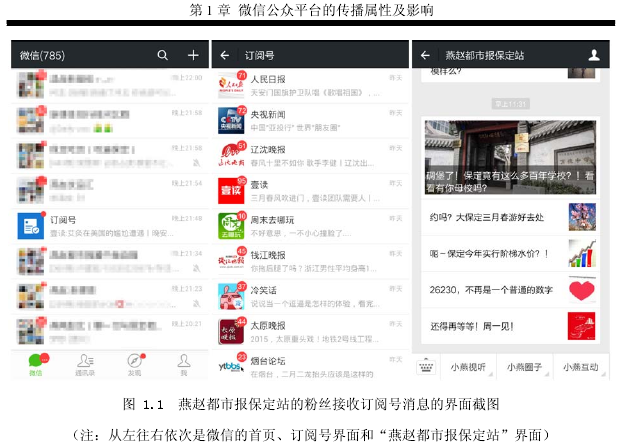Open the chat received at 晚上20:21

(x=110, y=331)
